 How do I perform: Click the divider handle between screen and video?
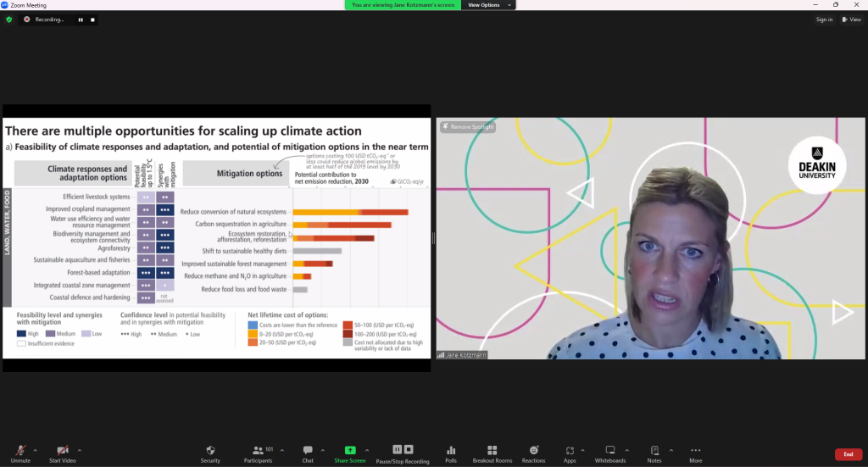[x=433, y=238]
